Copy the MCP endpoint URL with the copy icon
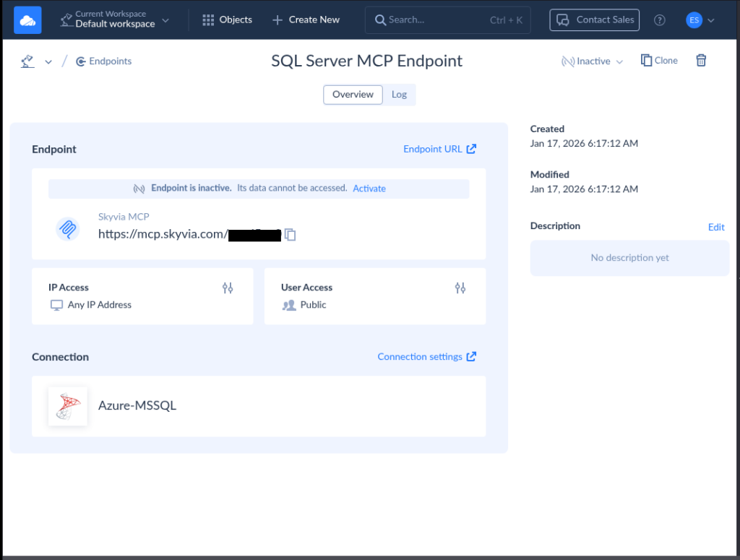 [x=290, y=234]
